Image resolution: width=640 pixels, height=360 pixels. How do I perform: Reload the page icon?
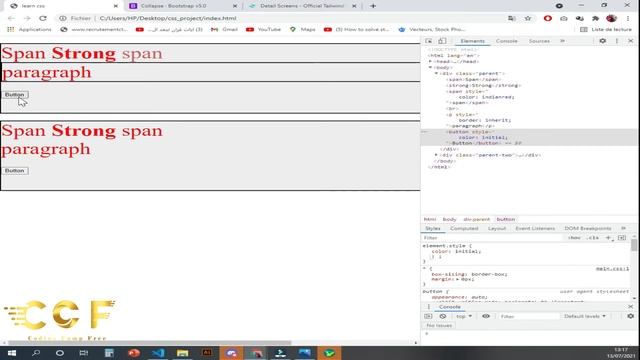[43, 18]
